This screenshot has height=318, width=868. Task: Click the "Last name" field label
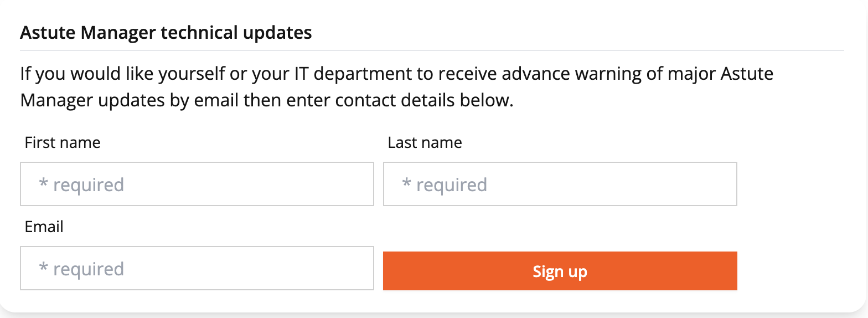[425, 143]
